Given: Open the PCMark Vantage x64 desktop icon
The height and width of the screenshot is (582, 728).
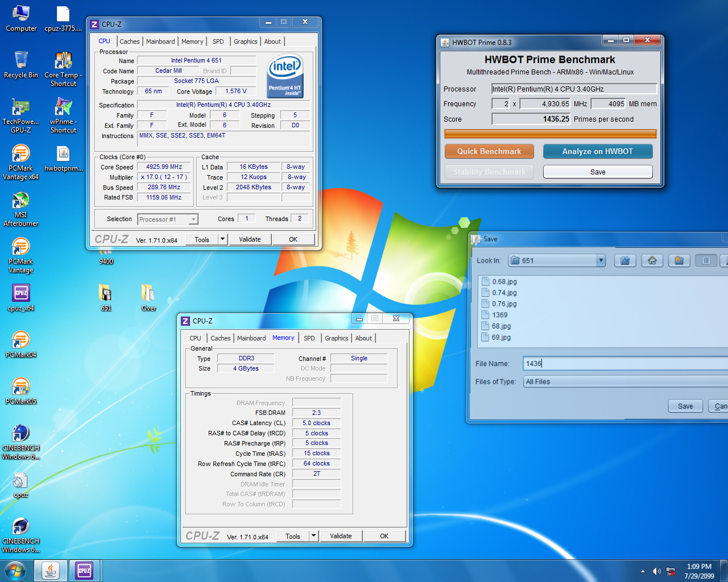Looking at the screenshot, I should tap(21, 162).
